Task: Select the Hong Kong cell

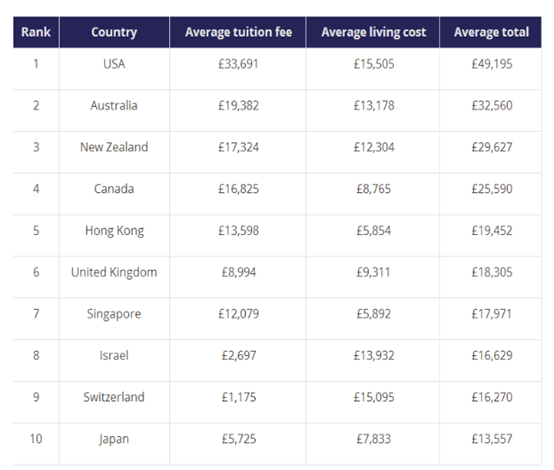Action: click(x=114, y=231)
